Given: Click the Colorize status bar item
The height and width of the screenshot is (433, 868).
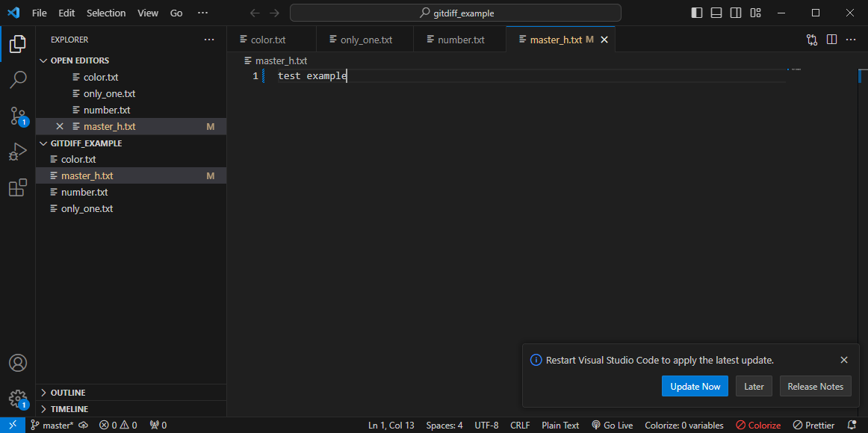Looking at the screenshot, I should [758, 426].
